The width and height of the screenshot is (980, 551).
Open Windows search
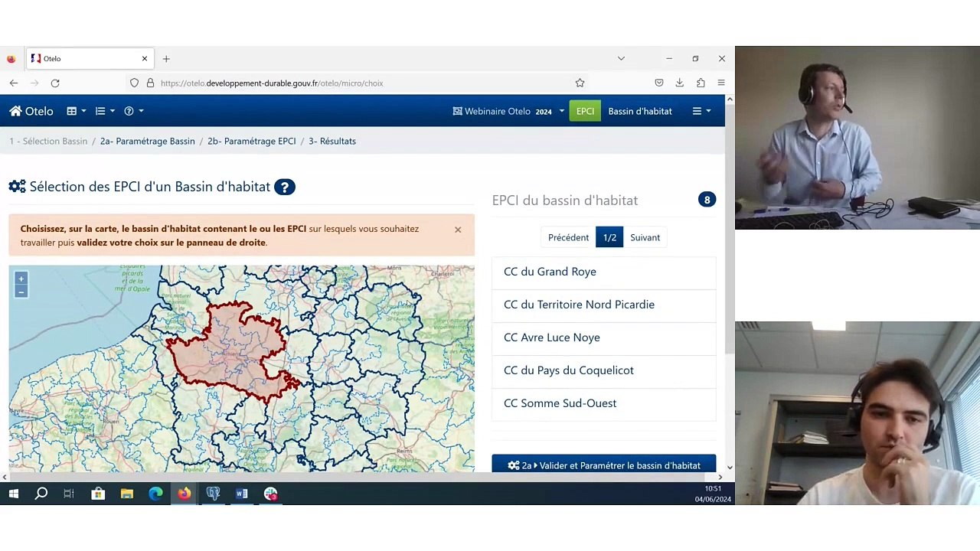41,494
